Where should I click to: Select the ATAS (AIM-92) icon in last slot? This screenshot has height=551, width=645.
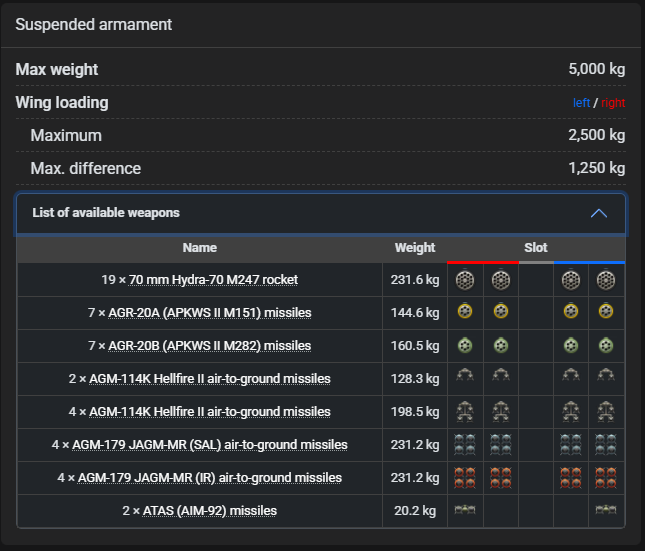point(606,510)
